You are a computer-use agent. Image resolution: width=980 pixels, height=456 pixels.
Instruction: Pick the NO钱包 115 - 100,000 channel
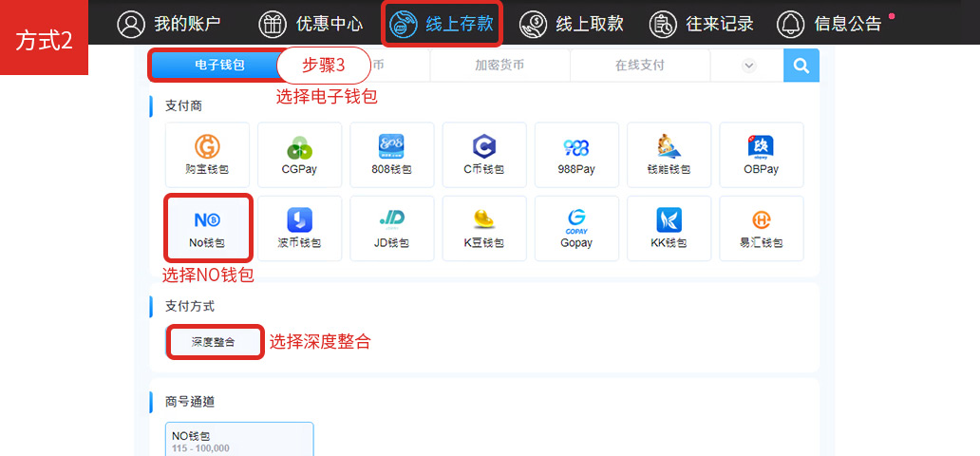pyautogui.click(x=239, y=439)
